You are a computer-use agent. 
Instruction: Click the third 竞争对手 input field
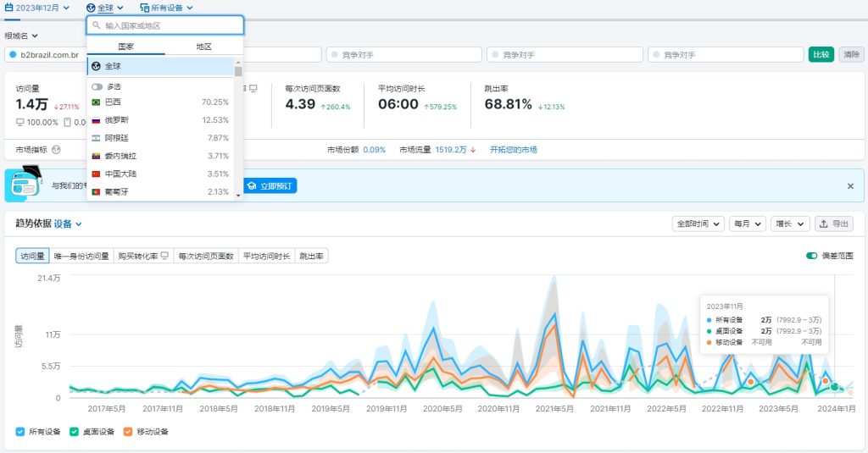point(565,55)
